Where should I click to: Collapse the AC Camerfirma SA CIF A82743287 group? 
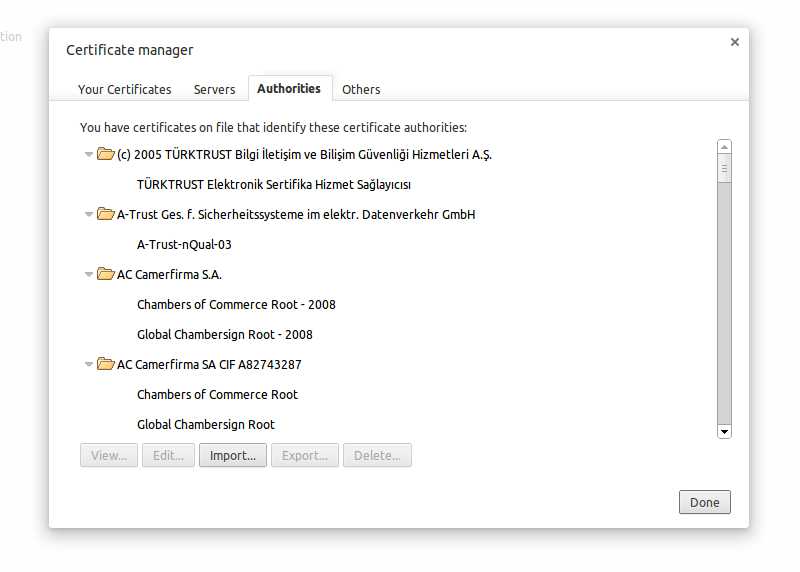click(x=89, y=364)
